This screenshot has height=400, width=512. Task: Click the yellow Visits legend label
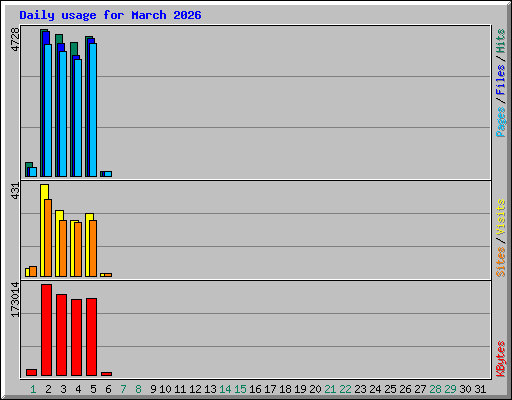(x=501, y=217)
